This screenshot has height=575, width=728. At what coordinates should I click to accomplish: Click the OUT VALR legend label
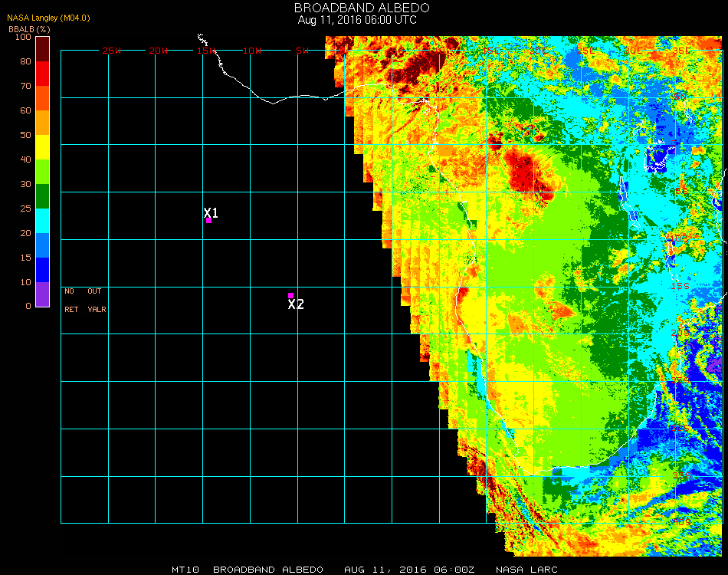click(97, 301)
